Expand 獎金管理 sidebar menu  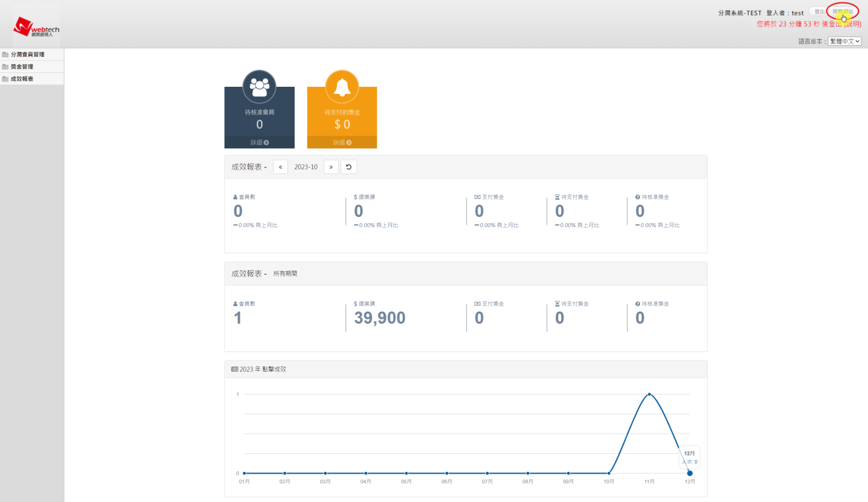coord(22,67)
